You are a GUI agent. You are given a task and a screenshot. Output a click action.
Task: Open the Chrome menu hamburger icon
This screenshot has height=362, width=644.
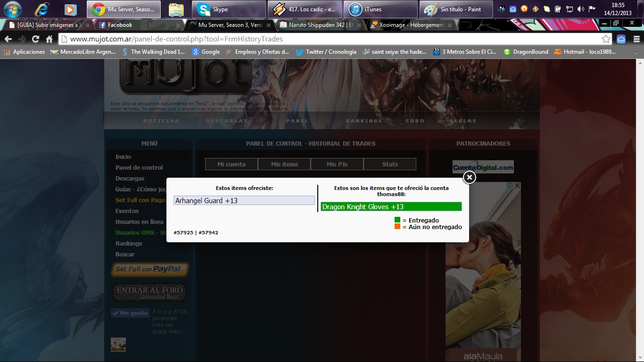[636, 39]
